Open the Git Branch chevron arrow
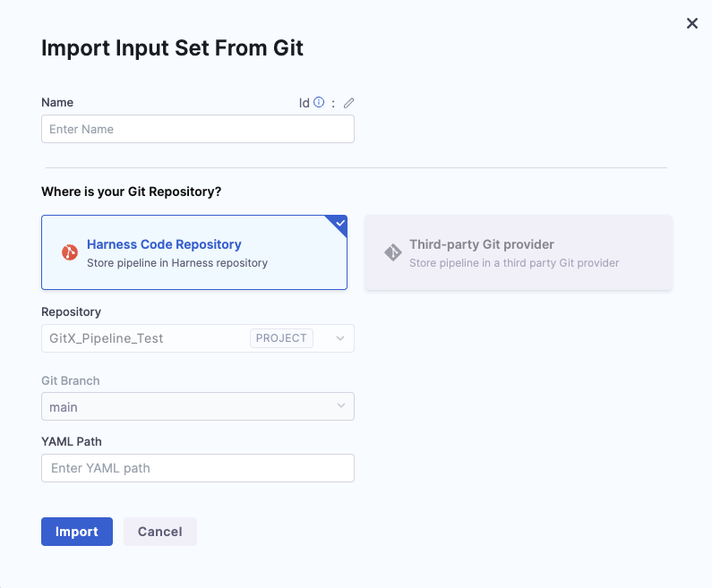This screenshot has width=712, height=588. 340,406
